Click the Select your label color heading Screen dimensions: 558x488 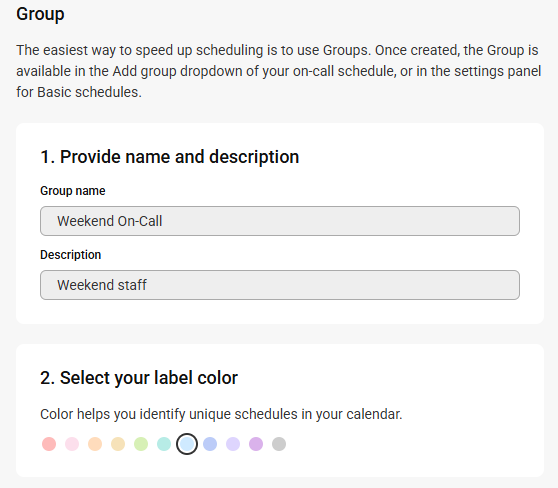coord(139,378)
